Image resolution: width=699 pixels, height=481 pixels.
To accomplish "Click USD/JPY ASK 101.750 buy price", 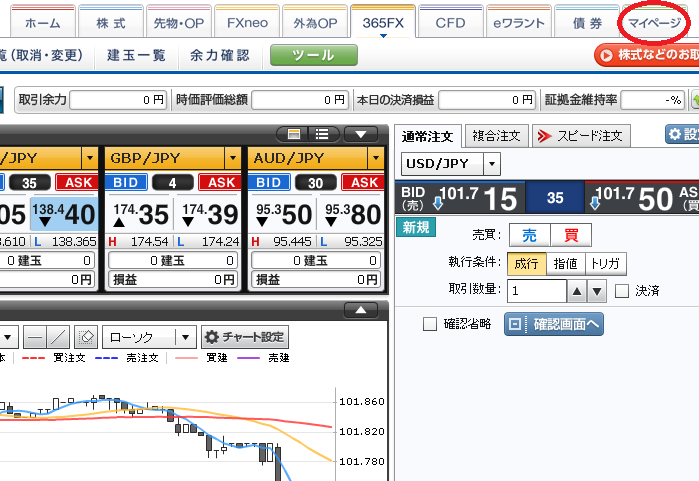I will click(x=641, y=198).
